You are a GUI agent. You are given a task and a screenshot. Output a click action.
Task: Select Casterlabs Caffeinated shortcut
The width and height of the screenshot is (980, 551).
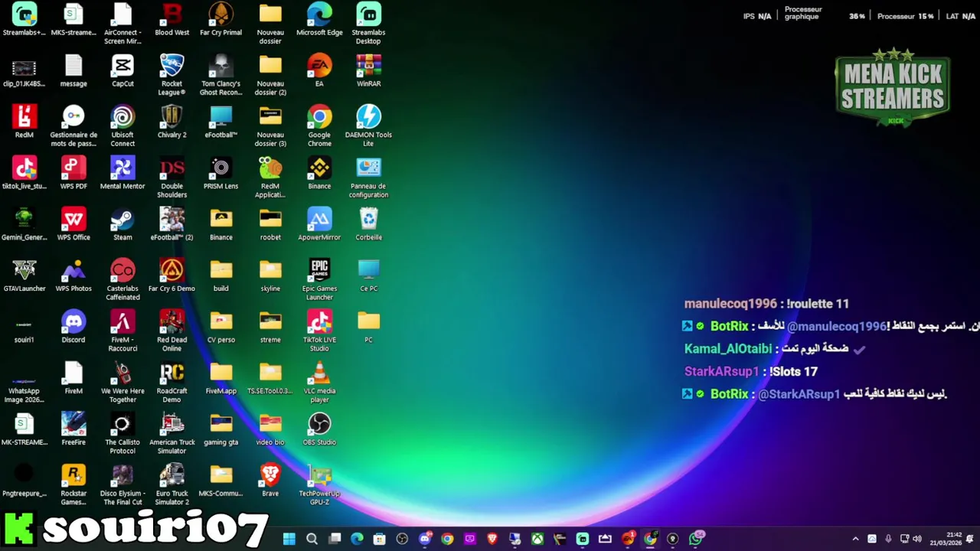pyautogui.click(x=122, y=279)
